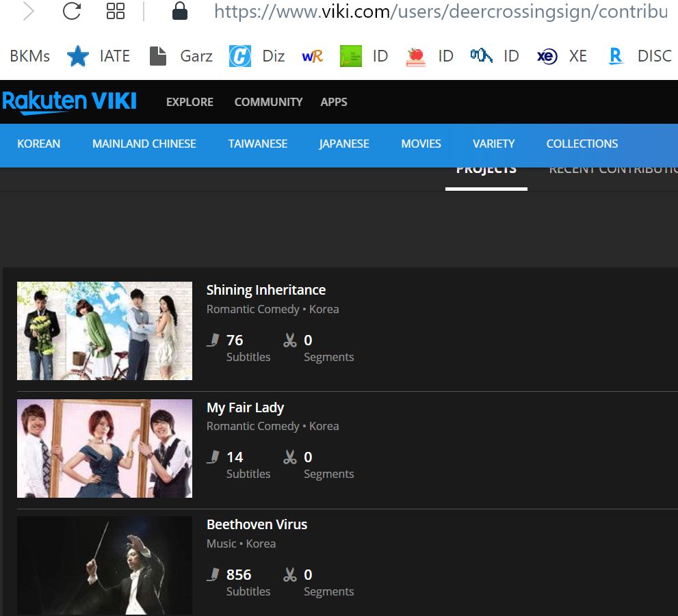Screen dimensions: 678x616
Task: Open the BKMs bookmarks folder
Action: coord(30,56)
